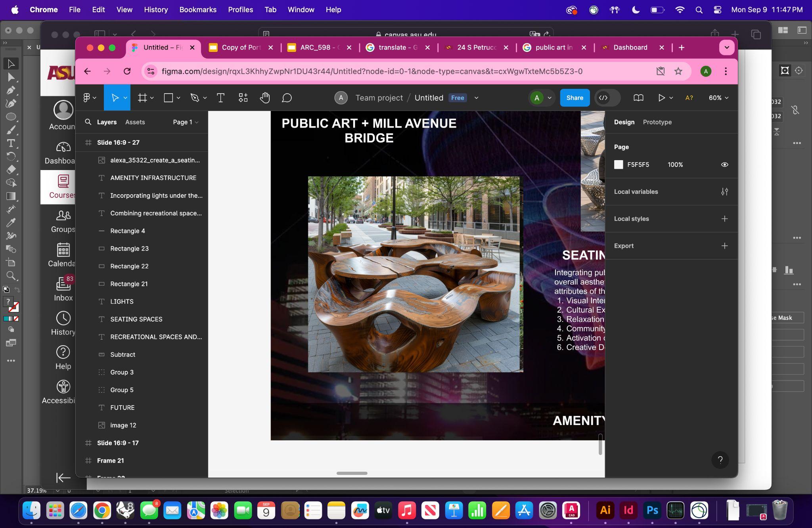Expand the 60% zoom dropdown
The height and width of the screenshot is (528, 812).
pos(718,98)
